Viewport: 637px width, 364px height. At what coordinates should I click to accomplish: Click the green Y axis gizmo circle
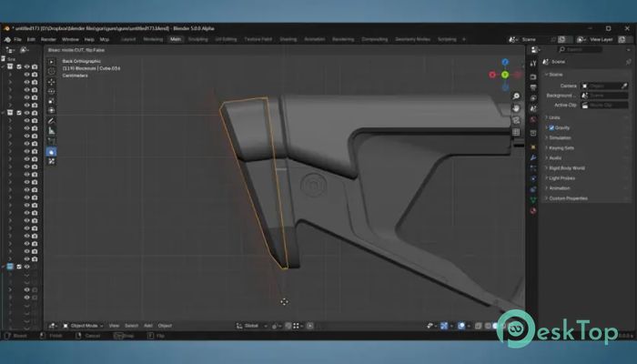(x=505, y=75)
